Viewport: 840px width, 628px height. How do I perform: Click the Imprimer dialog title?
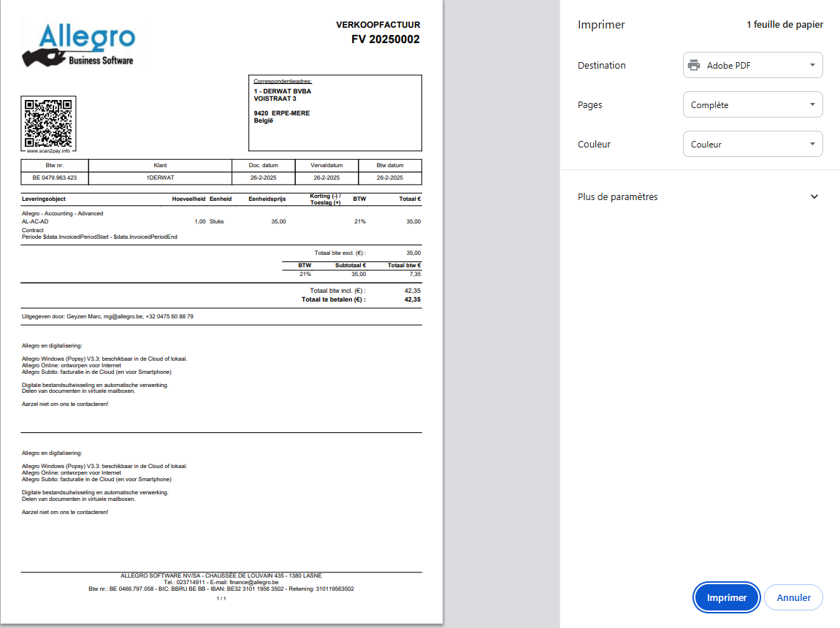[601, 25]
